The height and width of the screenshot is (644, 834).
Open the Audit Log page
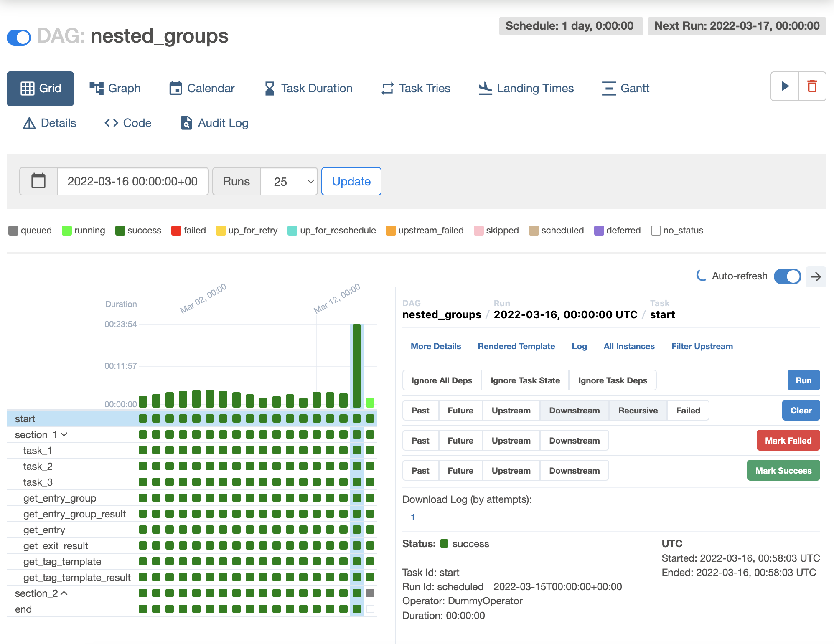tap(214, 123)
